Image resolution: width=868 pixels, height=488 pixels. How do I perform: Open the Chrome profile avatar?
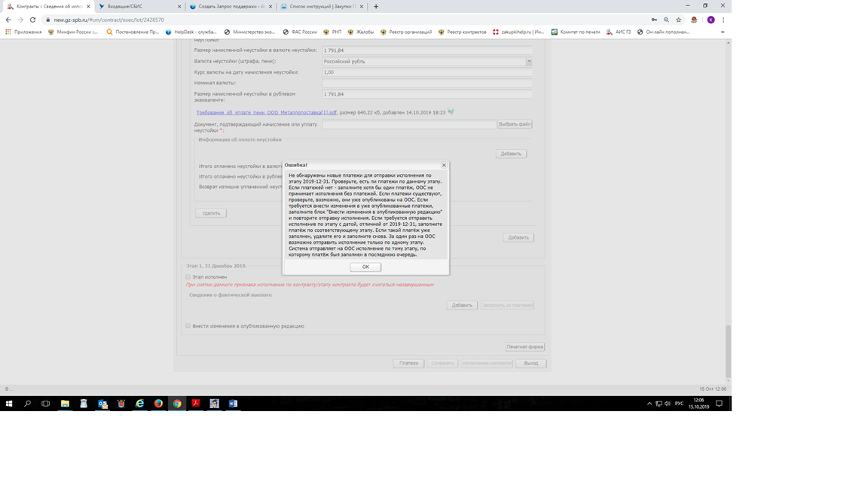click(711, 20)
